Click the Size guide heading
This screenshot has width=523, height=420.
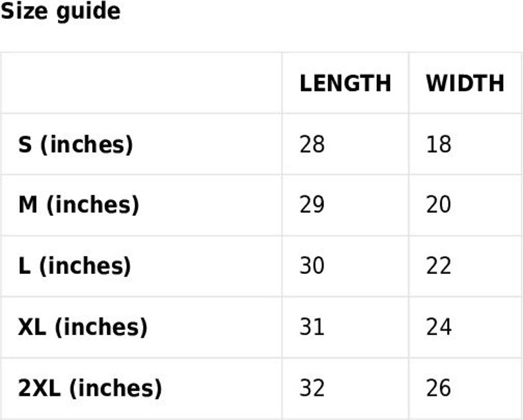pyautogui.click(x=61, y=12)
